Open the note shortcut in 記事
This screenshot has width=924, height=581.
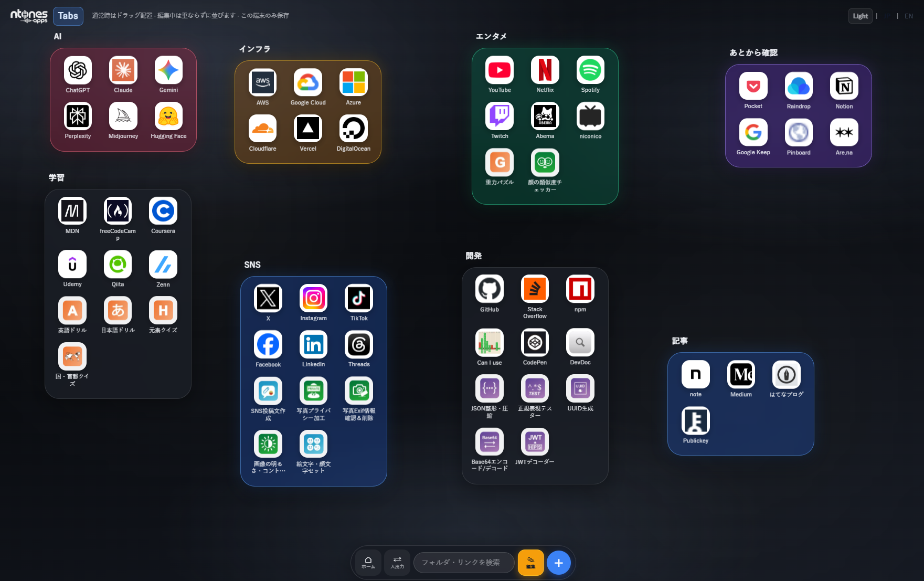coord(696,374)
